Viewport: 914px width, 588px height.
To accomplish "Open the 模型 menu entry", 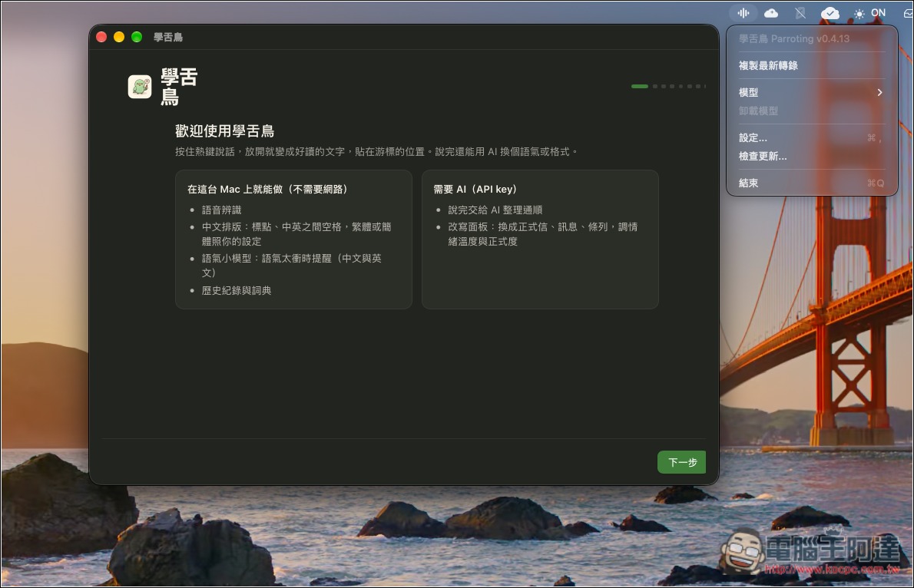I will click(x=811, y=92).
